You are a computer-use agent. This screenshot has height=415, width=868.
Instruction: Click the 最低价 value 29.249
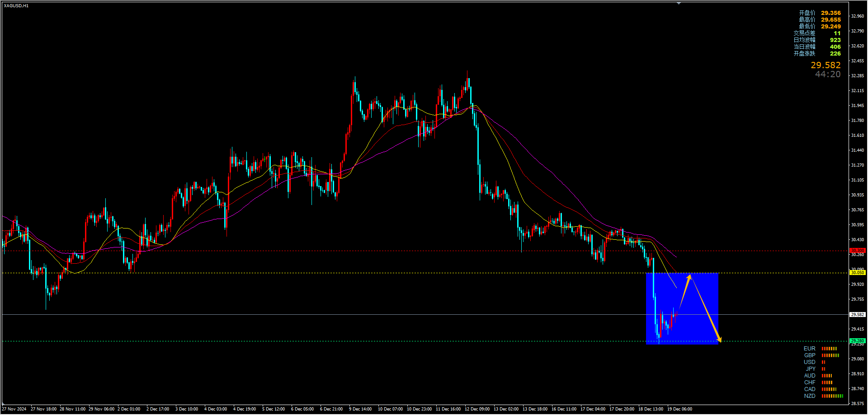tap(831, 27)
